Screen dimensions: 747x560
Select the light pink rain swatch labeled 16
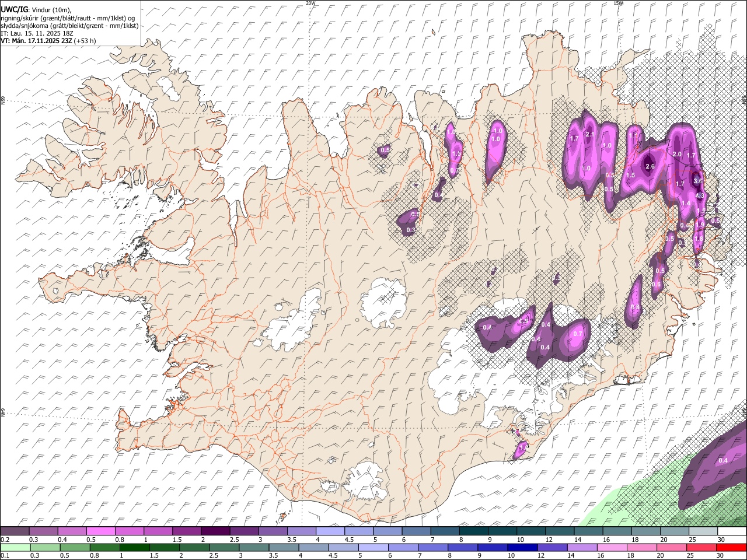coord(612,547)
